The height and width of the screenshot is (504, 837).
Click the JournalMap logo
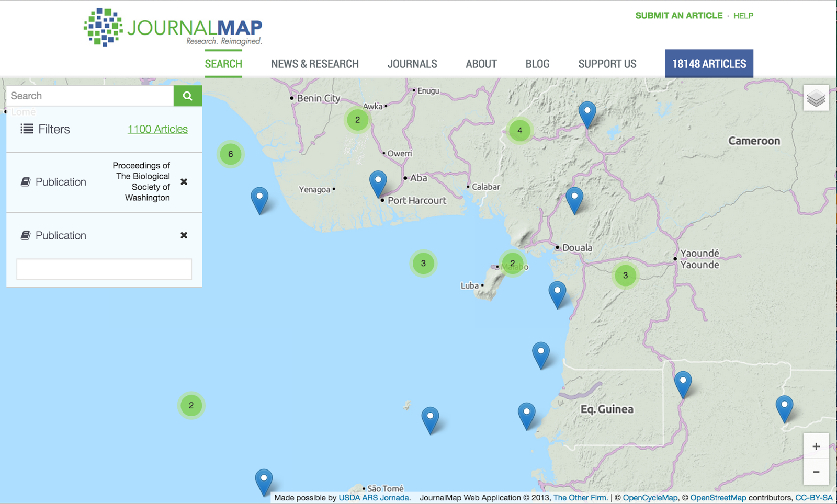click(x=173, y=28)
